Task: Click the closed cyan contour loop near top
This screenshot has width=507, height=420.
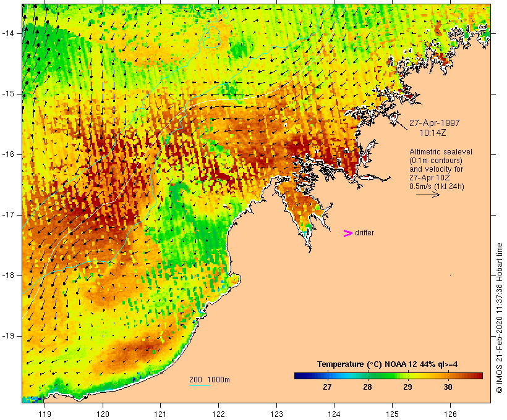Action: coord(212,36)
